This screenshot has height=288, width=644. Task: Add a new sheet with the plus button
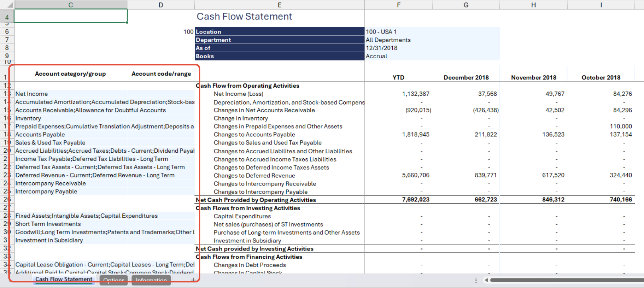pyautogui.click(x=193, y=280)
